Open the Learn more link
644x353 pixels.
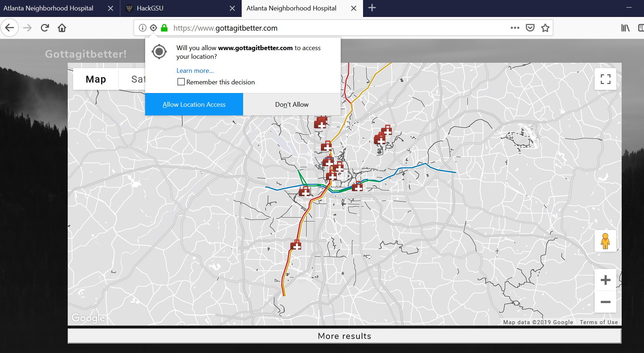(x=195, y=71)
